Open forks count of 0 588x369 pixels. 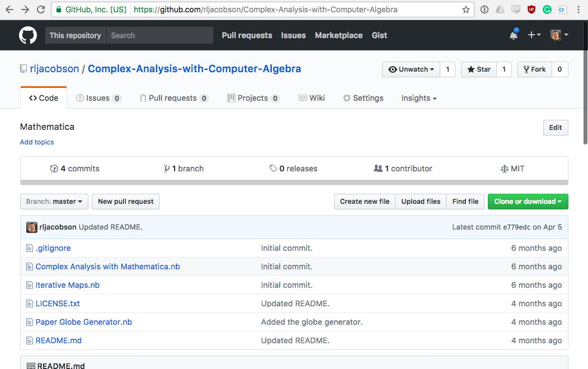tap(560, 69)
